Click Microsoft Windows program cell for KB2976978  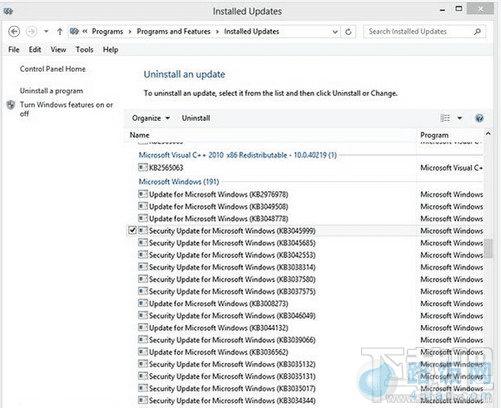(451, 194)
